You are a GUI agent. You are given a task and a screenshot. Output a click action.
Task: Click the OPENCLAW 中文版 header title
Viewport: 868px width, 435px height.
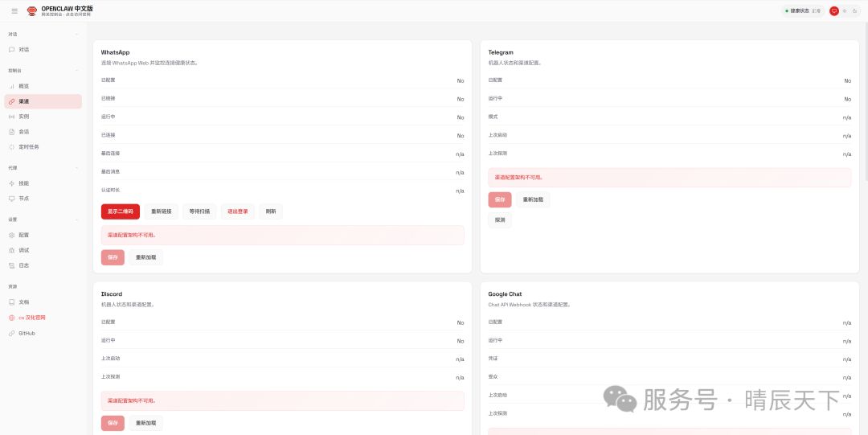[x=67, y=9]
